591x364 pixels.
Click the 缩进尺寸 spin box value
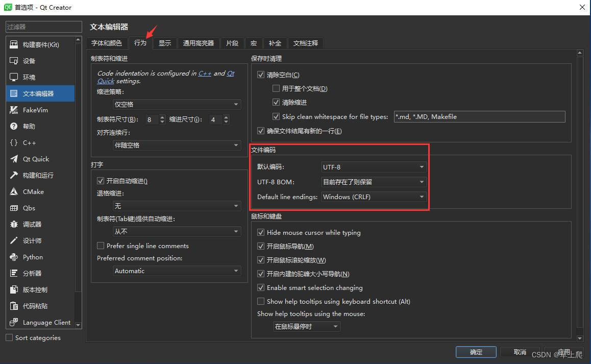(216, 119)
